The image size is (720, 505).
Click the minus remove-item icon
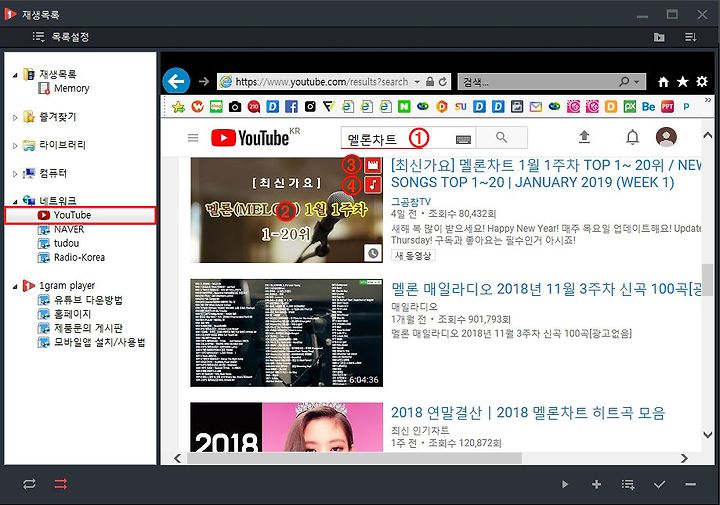690,484
